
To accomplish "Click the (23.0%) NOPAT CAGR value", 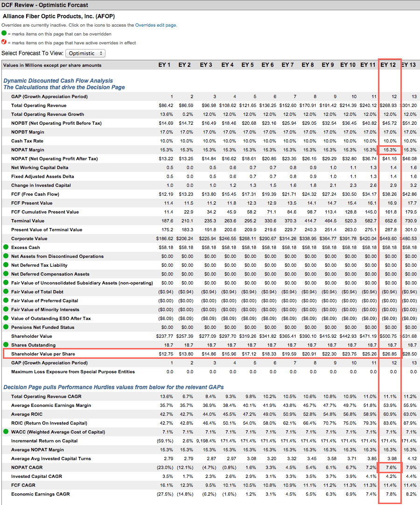I will coord(165,467).
